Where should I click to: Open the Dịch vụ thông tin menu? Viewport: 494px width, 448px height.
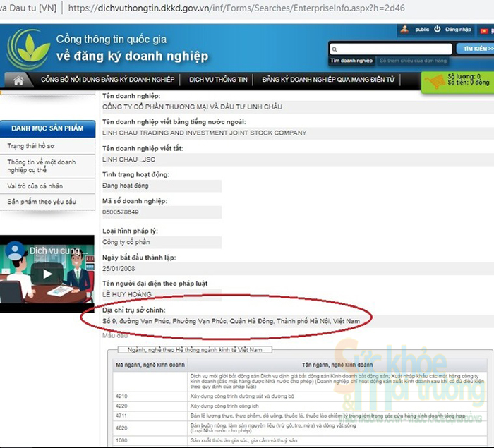point(218,80)
